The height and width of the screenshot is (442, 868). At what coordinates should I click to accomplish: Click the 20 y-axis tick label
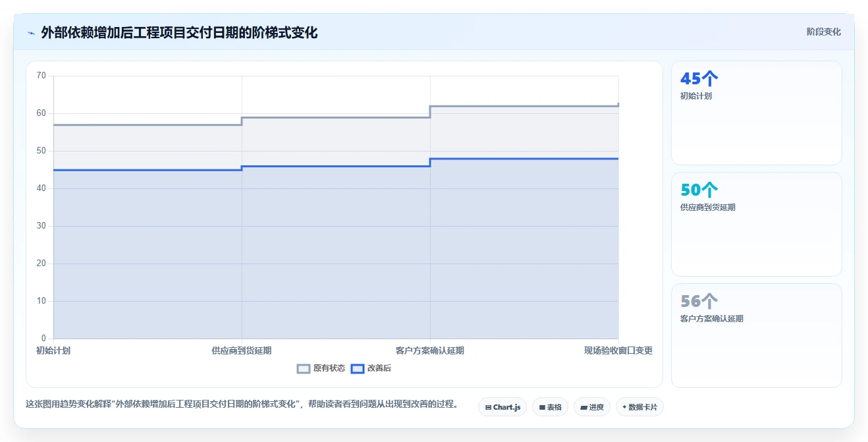(x=41, y=263)
